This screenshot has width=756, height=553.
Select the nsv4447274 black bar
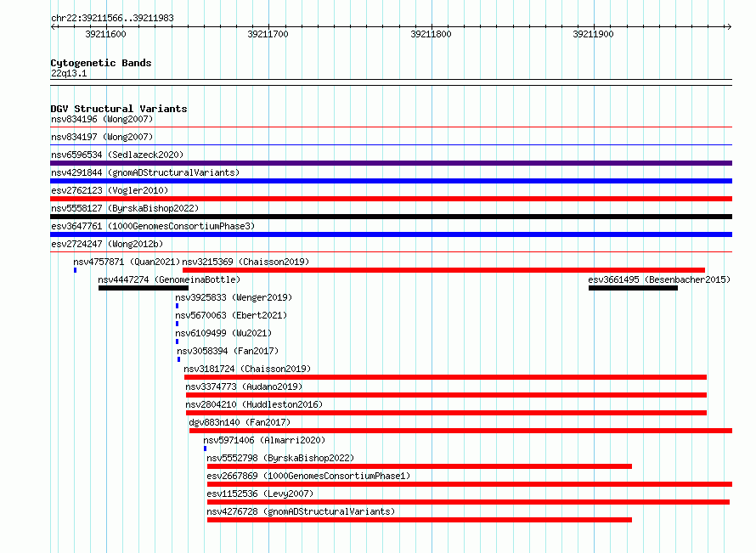point(144,288)
